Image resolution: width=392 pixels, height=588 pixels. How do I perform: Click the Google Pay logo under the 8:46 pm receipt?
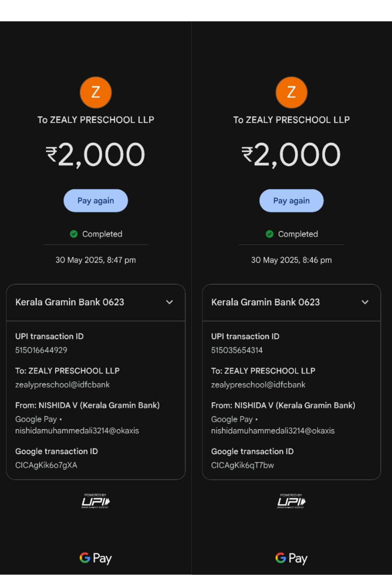click(291, 558)
